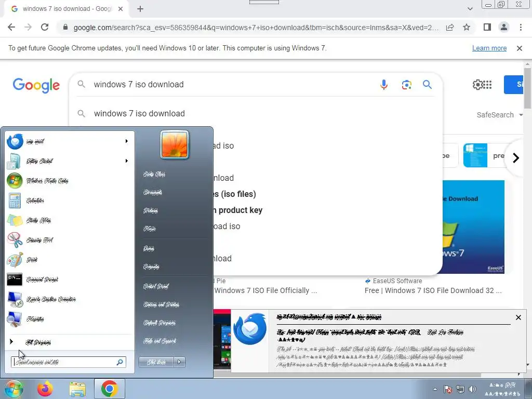532x399 pixels.
Task: Open Devices and Printers from Start menu
Action: [161, 304]
